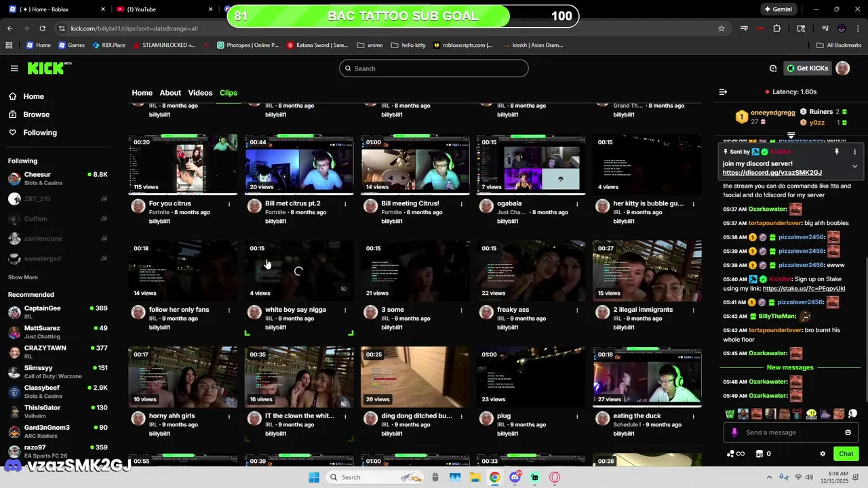
Task: Jump to New messages in chat
Action: [790, 367]
